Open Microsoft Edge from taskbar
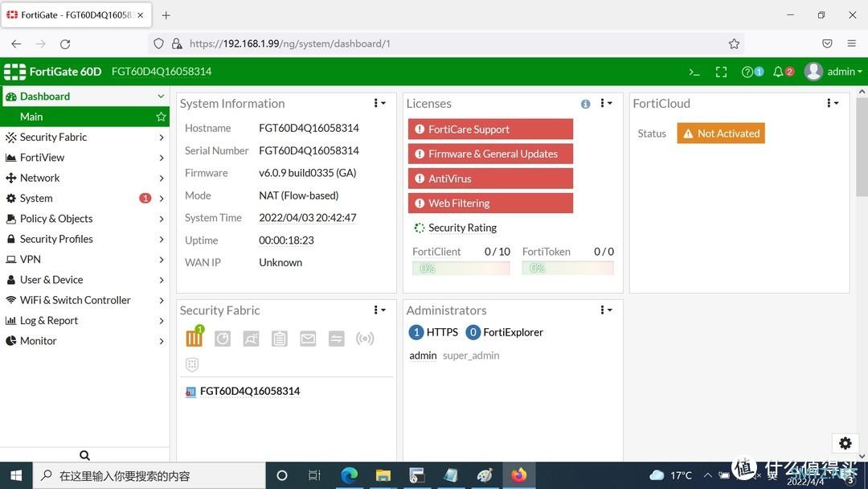Screen dimensions: 868x489 click(x=349, y=475)
